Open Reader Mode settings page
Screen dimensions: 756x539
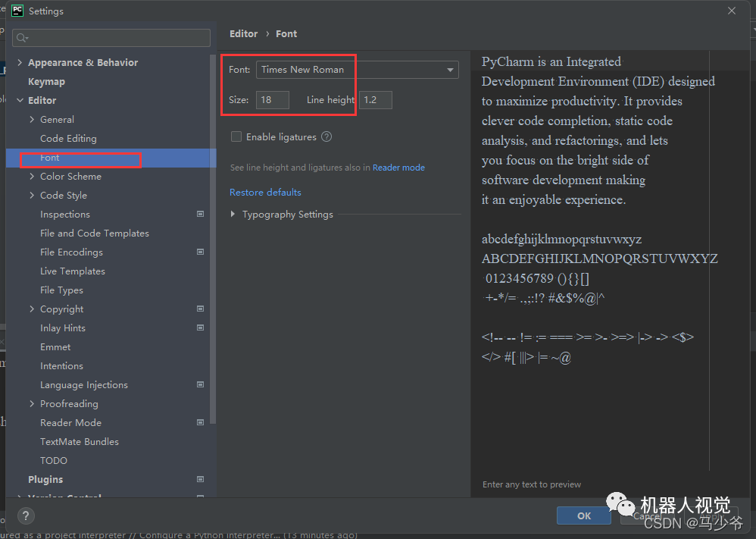[x=71, y=423]
